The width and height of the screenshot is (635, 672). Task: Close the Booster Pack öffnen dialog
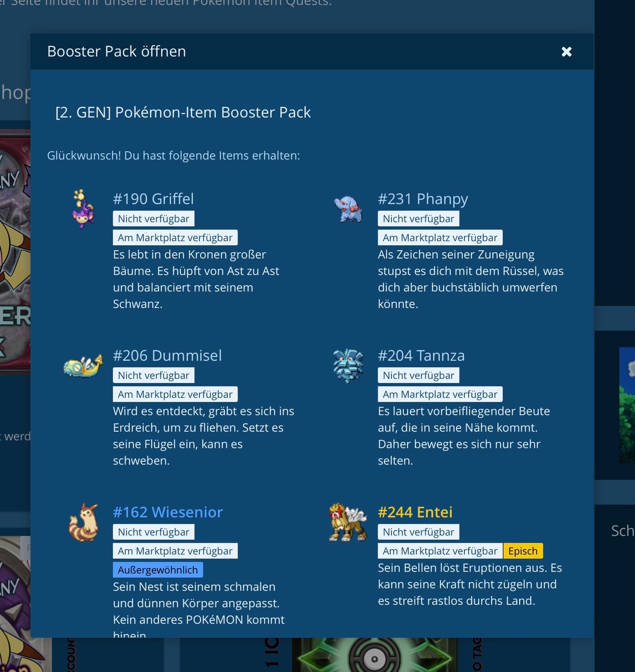click(566, 52)
